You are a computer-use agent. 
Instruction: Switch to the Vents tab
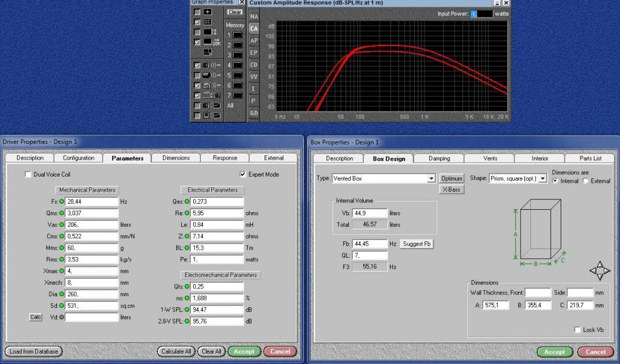[x=490, y=158]
